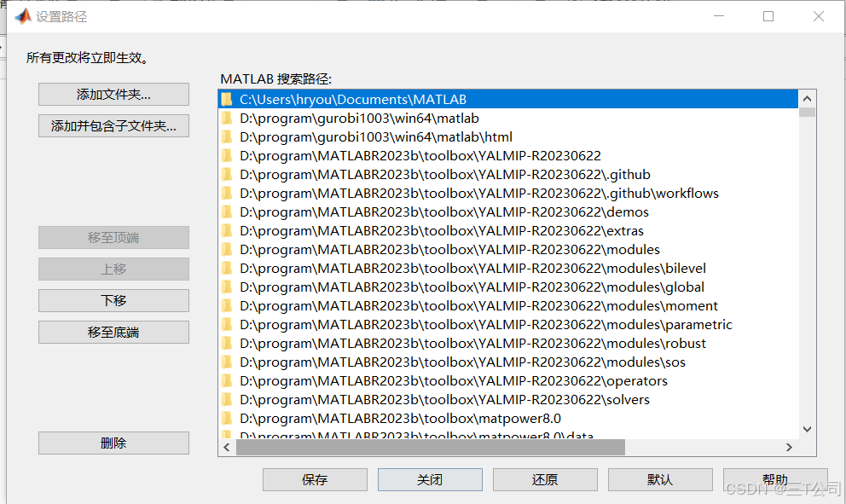Click folder icon of matpower8.0 row
The width and height of the screenshot is (846, 504).
pos(227,418)
